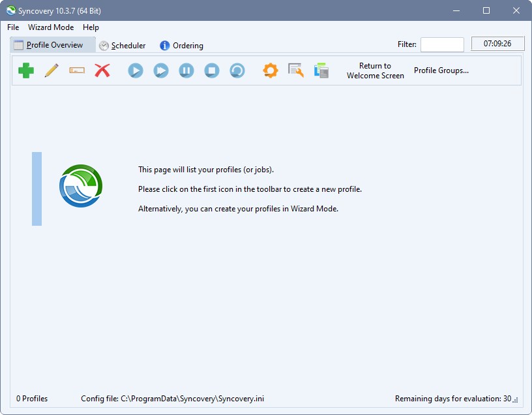Edit a profile using the pencil icon

(x=51, y=70)
